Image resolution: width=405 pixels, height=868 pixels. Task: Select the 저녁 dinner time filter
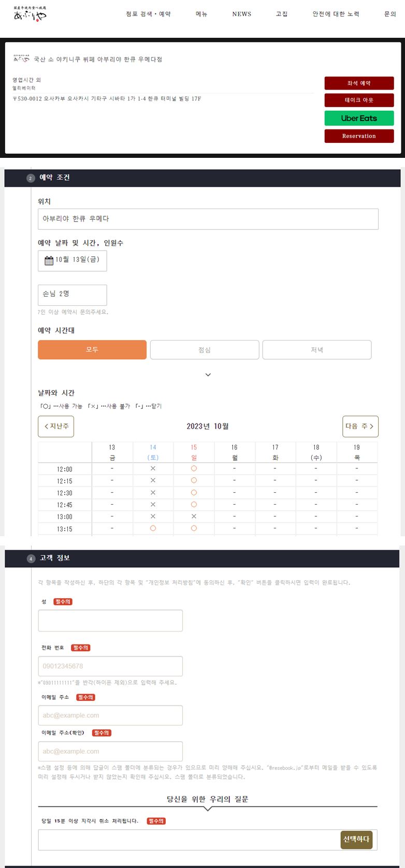click(x=316, y=349)
